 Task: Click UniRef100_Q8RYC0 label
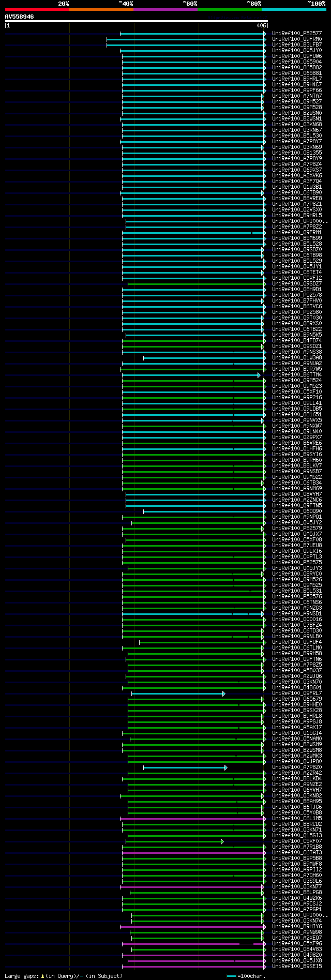[297, 574]
